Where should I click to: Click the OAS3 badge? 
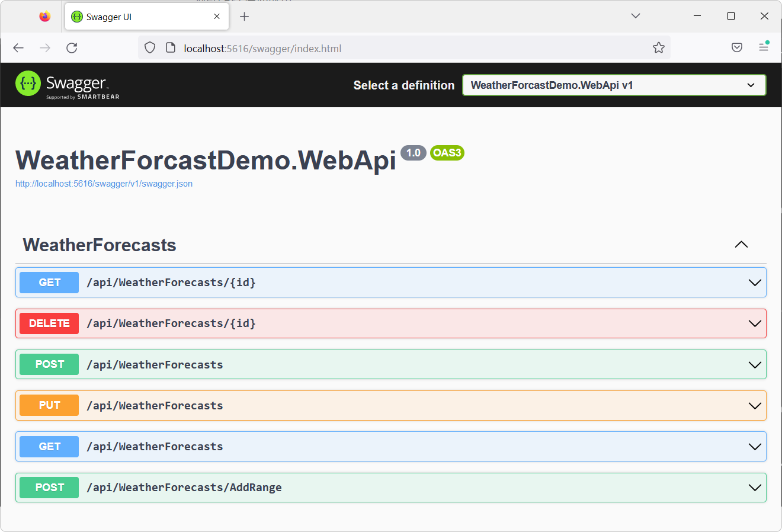tap(447, 153)
